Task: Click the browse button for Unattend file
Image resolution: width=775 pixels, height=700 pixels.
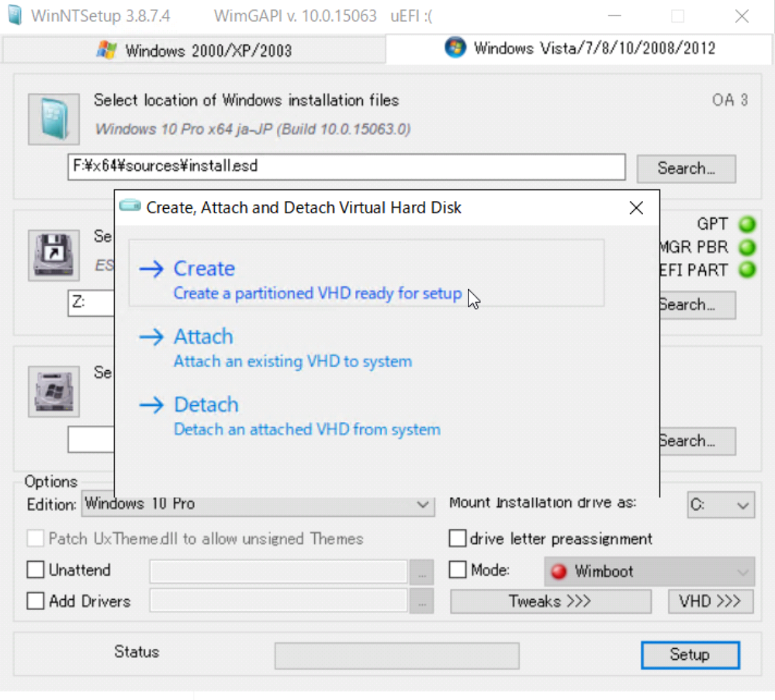Action: 421,572
